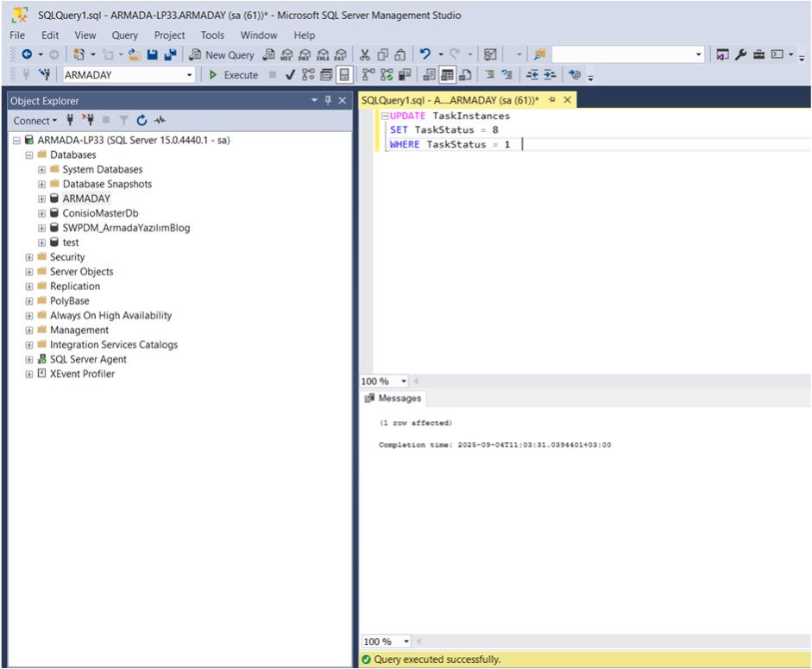The image size is (812, 669).
Task: Open the Edit menu
Action: (50, 35)
